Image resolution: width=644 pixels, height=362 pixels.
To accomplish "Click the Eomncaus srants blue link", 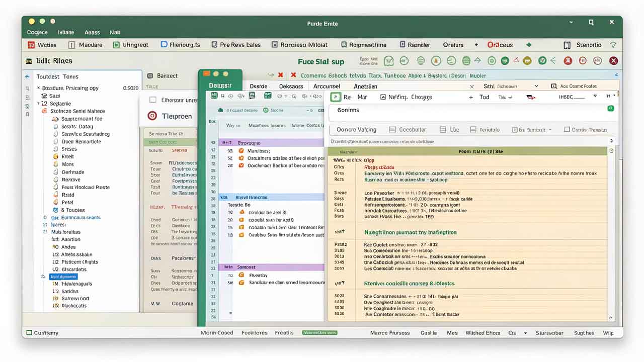I will tap(80, 218).
